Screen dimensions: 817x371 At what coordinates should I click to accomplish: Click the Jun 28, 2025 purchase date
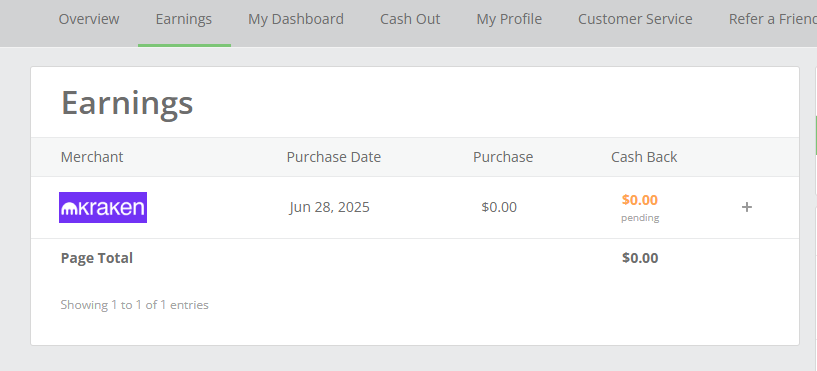330,207
